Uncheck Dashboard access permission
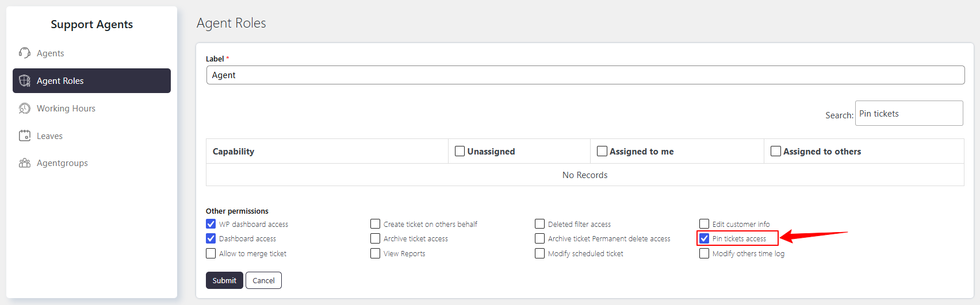Viewport: 980px width, 305px height. (211, 238)
